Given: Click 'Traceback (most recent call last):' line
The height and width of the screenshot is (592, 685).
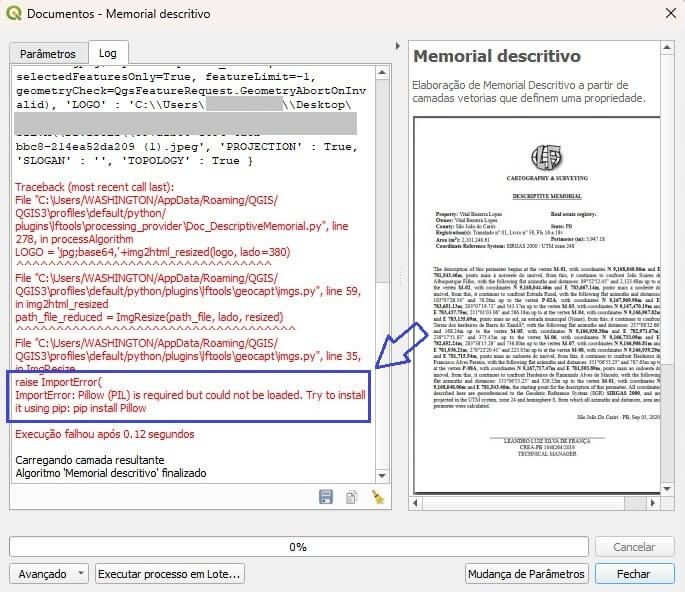Looking at the screenshot, I should [94, 187].
